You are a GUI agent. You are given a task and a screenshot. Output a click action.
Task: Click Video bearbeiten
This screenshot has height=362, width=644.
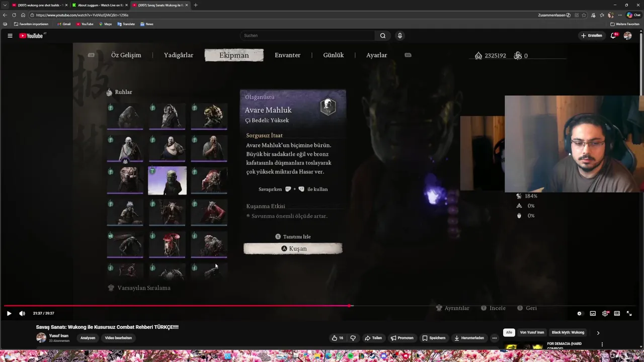pos(118,338)
